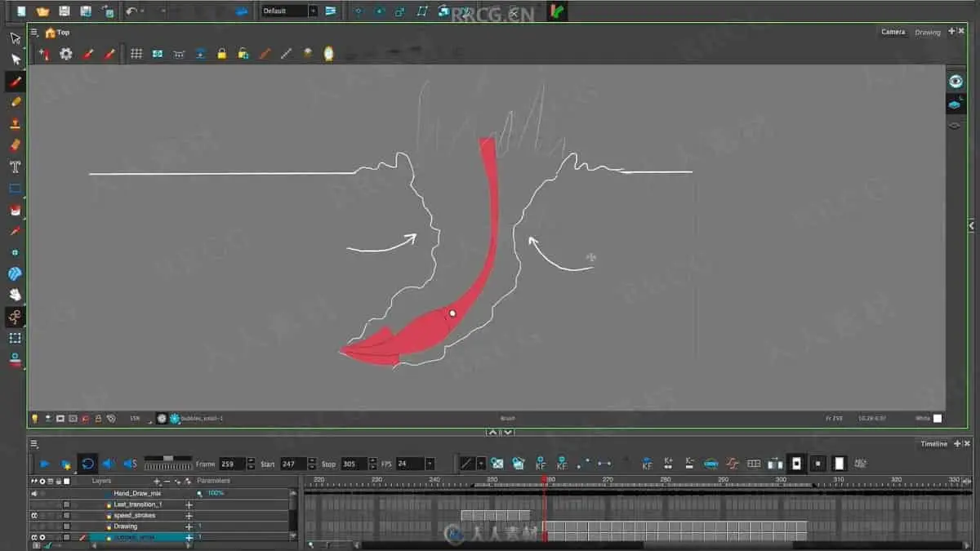980x551 pixels.
Task: Choose the Paint bucket tool
Action: click(x=15, y=209)
